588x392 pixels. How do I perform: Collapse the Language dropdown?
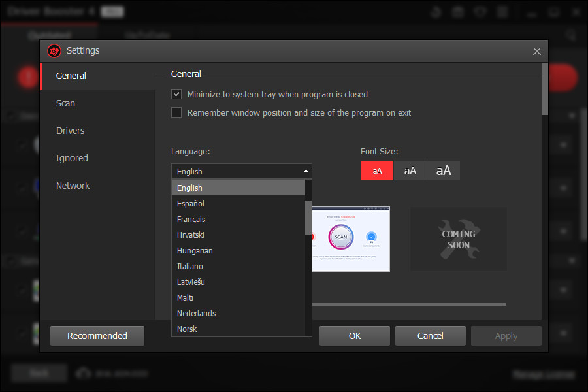[x=306, y=171]
